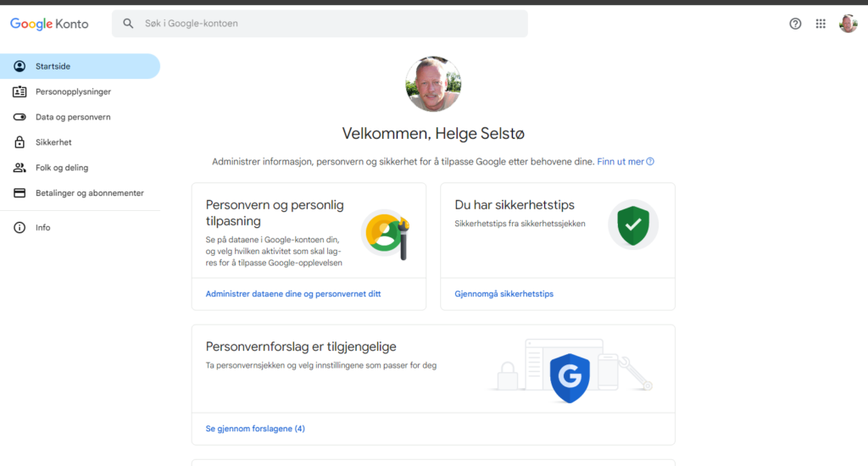Click the Betalinger credit card icon
This screenshot has width=868, height=466.
click(19, 193)
